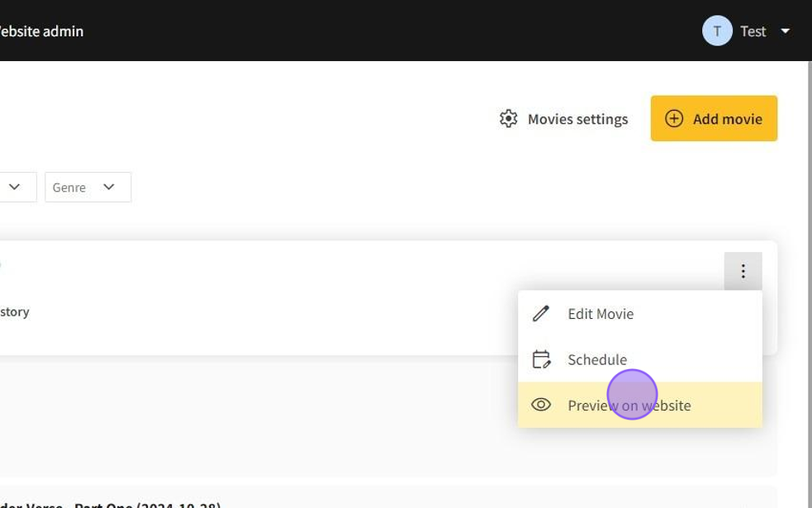
Task: Click the calendar icon beside Schedule
Action: click(x=541, y=359)
